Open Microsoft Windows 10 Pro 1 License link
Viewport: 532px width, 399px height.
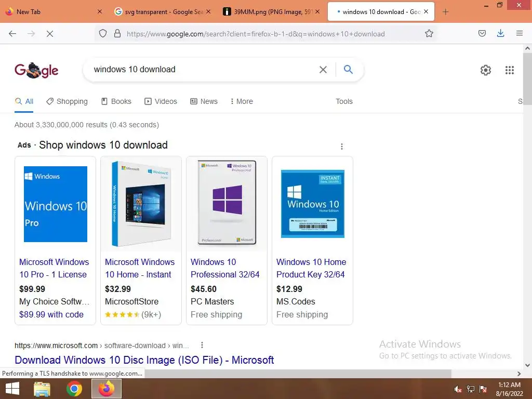pyautogui.click(x=54, y=269)
